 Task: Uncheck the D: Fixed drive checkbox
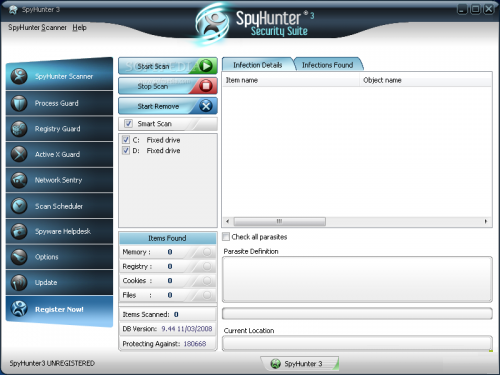click(x=126, y=150)
